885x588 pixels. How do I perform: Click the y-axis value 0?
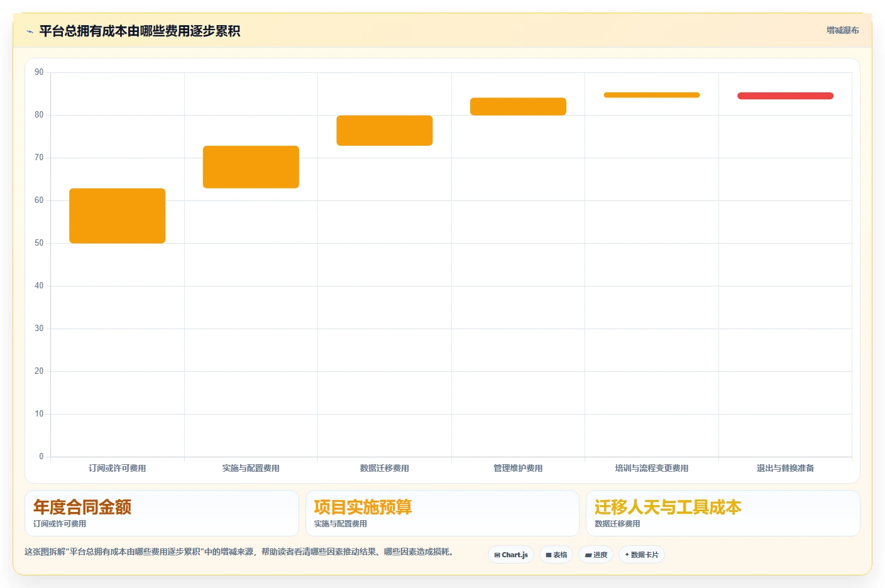click(41, 457)
